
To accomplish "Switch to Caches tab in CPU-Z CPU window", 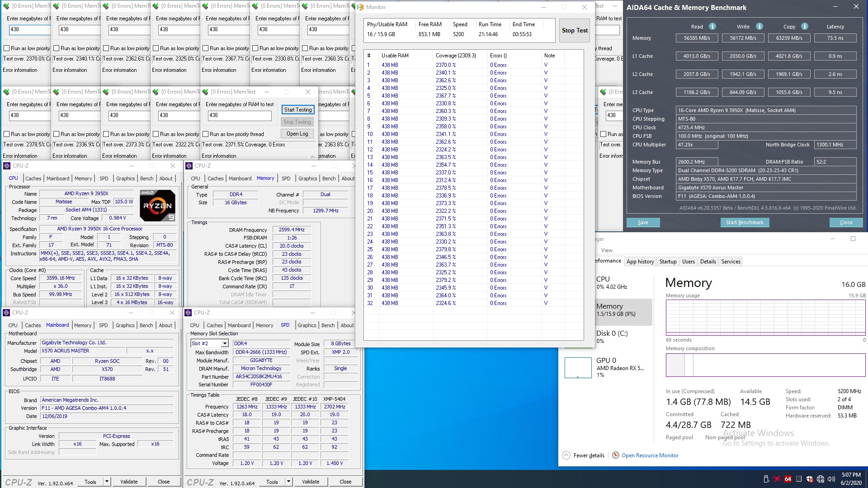I will [33, 178].
